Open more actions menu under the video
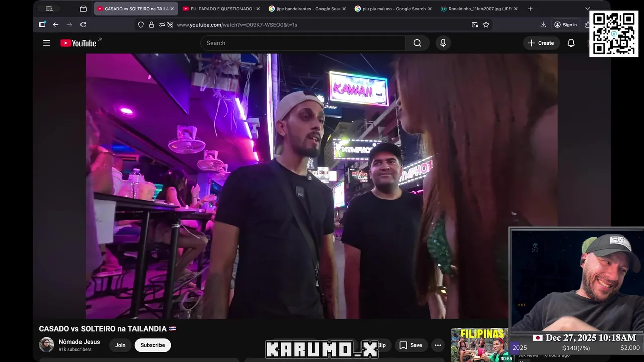 coord(438,345)
